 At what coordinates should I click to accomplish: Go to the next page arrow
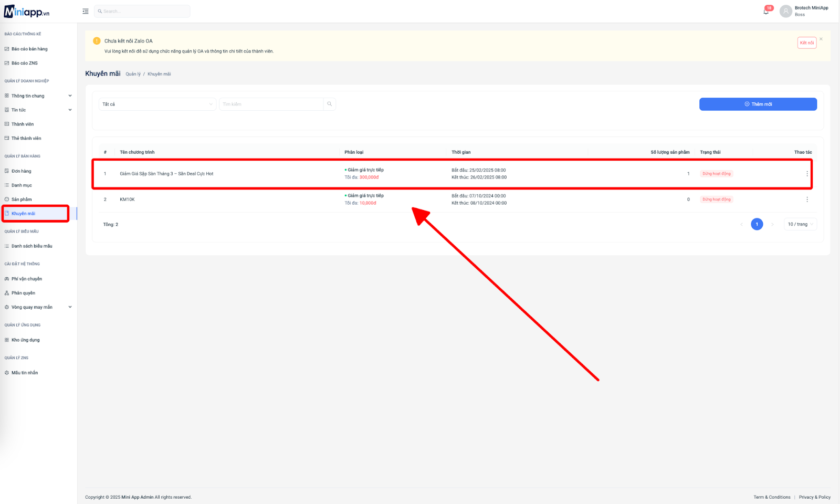[772, 224]
